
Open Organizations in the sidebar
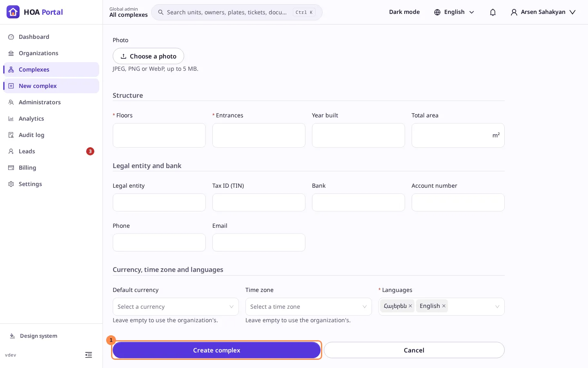tap(51, 53)
